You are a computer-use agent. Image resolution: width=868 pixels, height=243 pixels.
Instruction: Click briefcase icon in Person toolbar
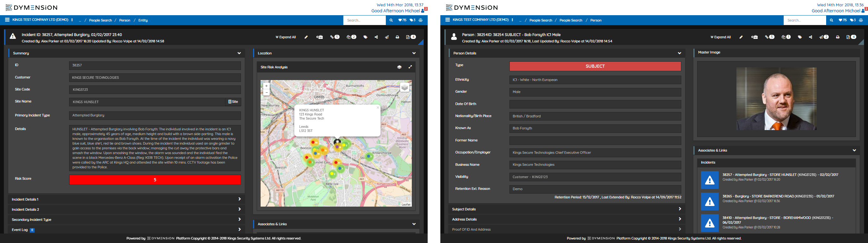755,37
